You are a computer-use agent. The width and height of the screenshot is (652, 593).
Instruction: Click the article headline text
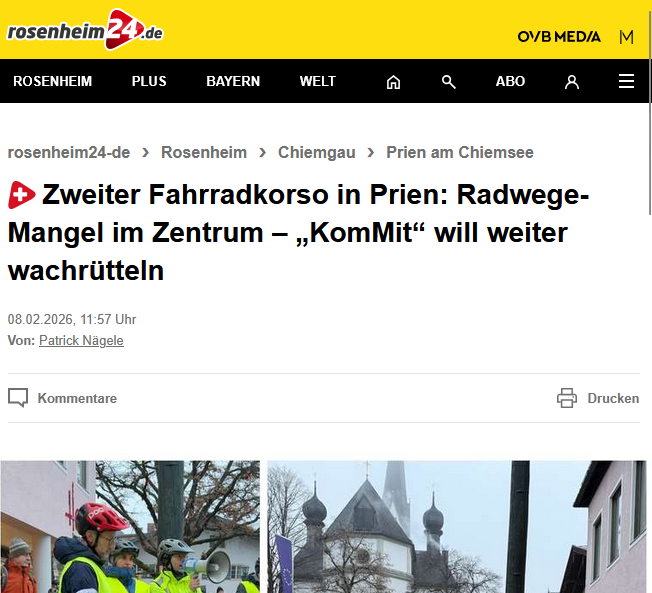pos(299,232)
